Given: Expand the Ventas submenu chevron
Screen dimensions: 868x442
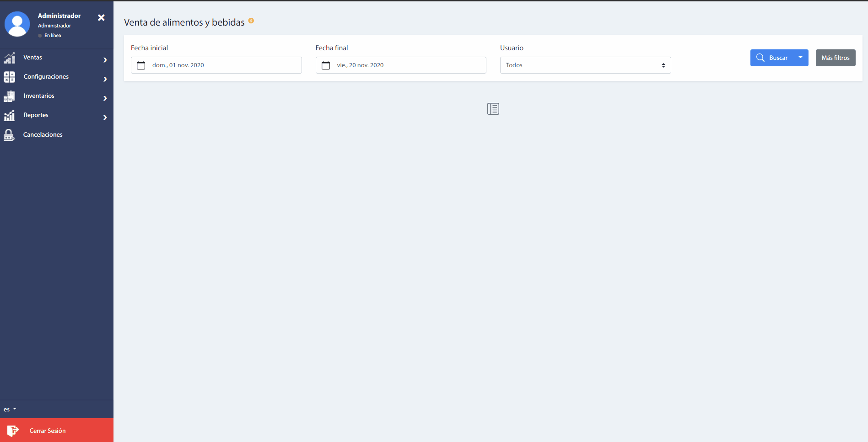Looking at the screenshot, I should 105,60.
